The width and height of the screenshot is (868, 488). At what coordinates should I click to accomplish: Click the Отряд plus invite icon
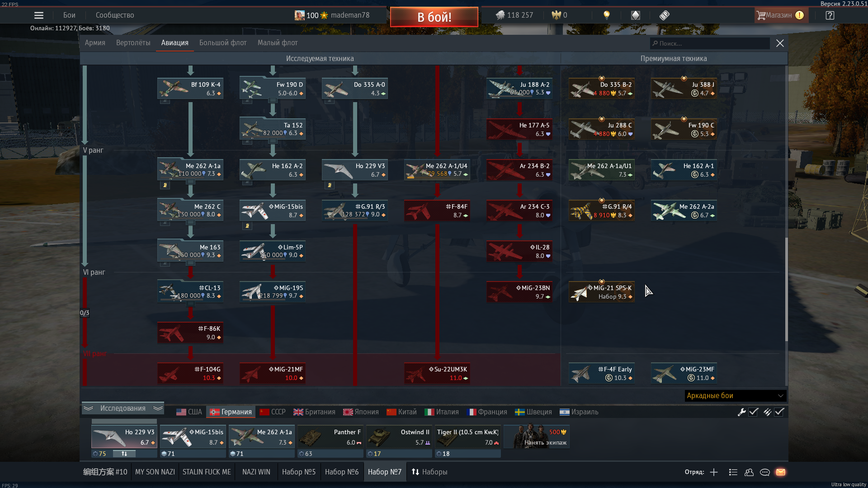714,472
